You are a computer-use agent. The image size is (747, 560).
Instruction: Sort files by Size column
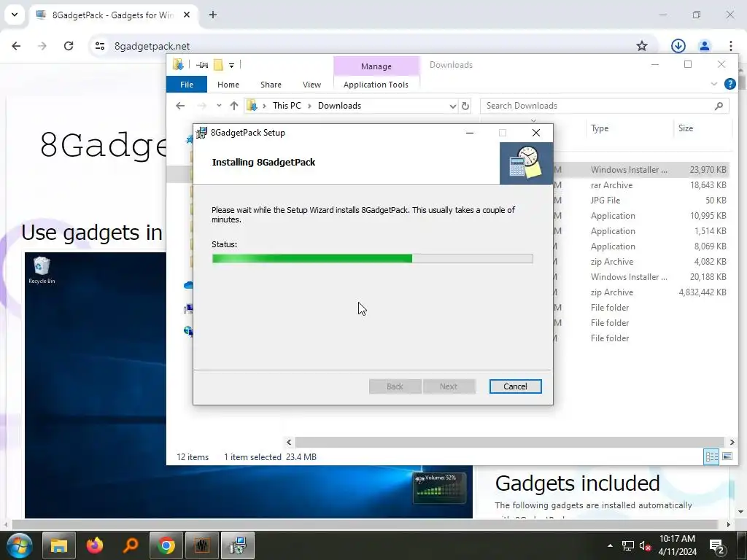[x=686, y=128]
